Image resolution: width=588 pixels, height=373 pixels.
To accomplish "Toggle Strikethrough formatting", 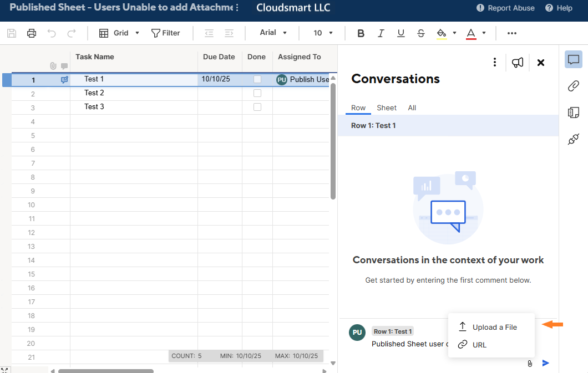I will pos(420,33).
